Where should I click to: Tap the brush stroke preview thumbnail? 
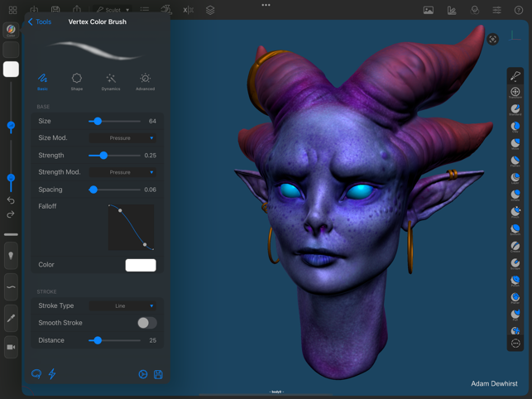pos(97,50)
